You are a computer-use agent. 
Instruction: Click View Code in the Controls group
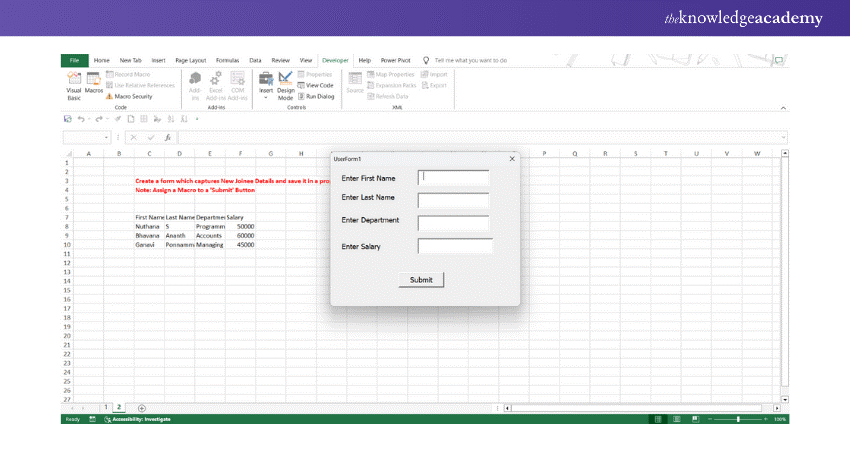320,85
